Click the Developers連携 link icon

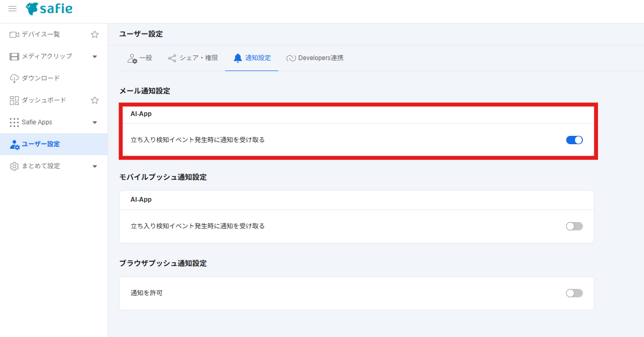click(x=291, y=58)
